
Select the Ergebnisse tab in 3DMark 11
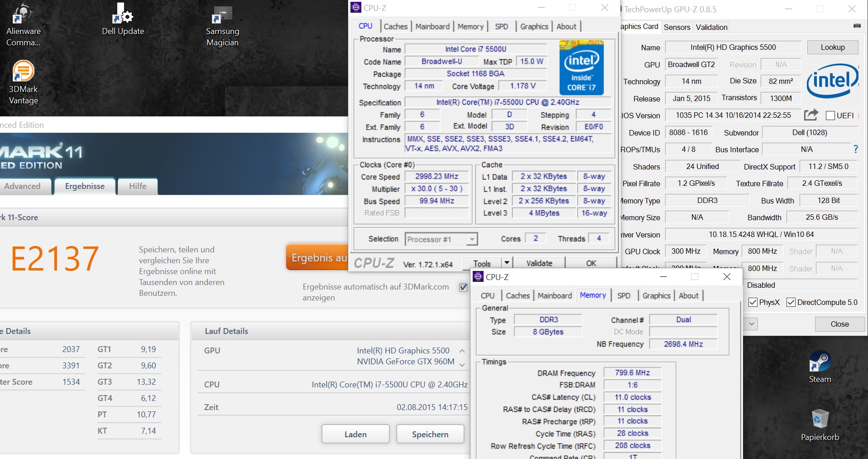(85, 186)
